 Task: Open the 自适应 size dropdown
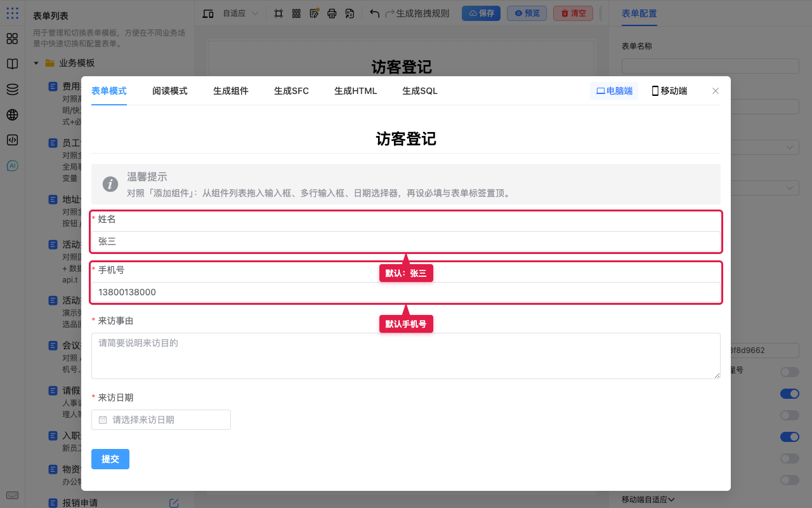point(240,13)
